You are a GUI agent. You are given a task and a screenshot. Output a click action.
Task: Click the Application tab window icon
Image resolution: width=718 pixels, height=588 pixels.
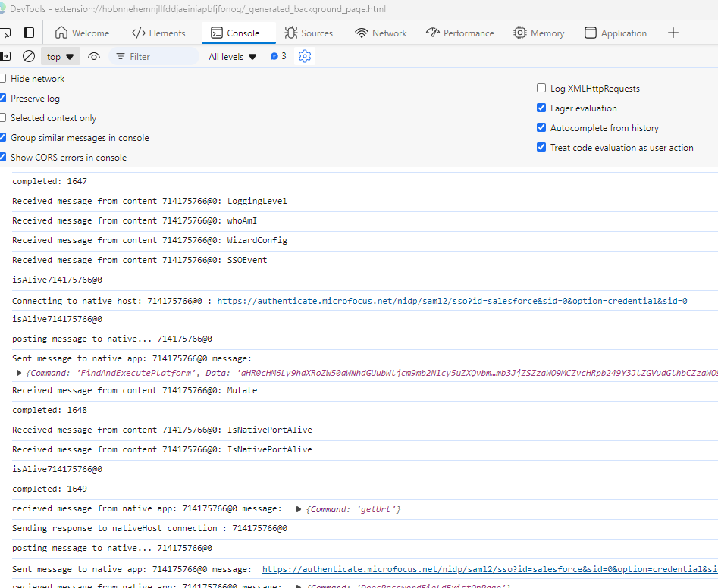[x=591, y=33]
